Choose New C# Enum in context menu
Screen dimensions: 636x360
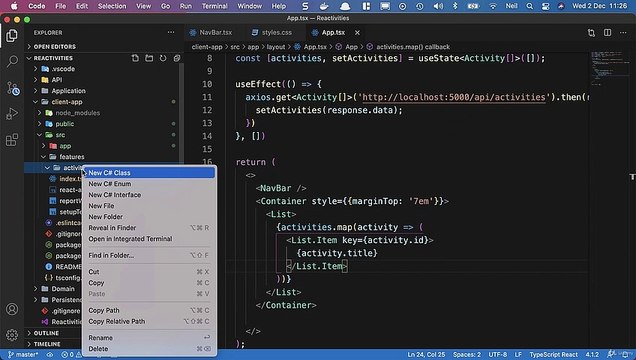click(149, 184)
